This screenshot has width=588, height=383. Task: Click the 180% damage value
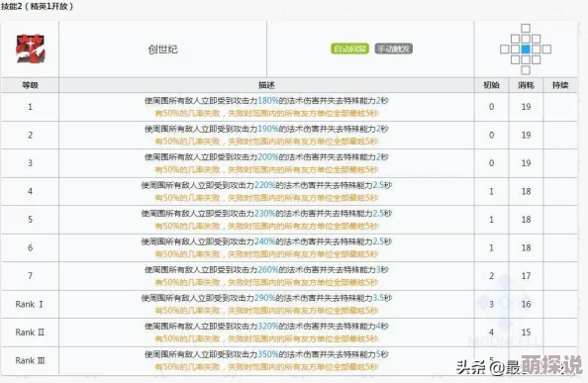[268, 100]
